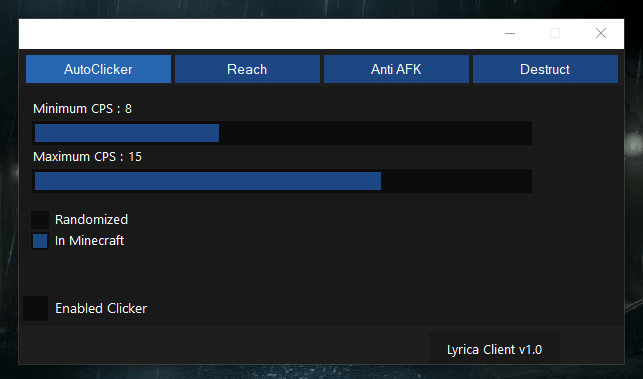The width and height of the screenshot is (643, 379).
Task: Click the 'In Minecraft' label text
Action: coord(89,241)
